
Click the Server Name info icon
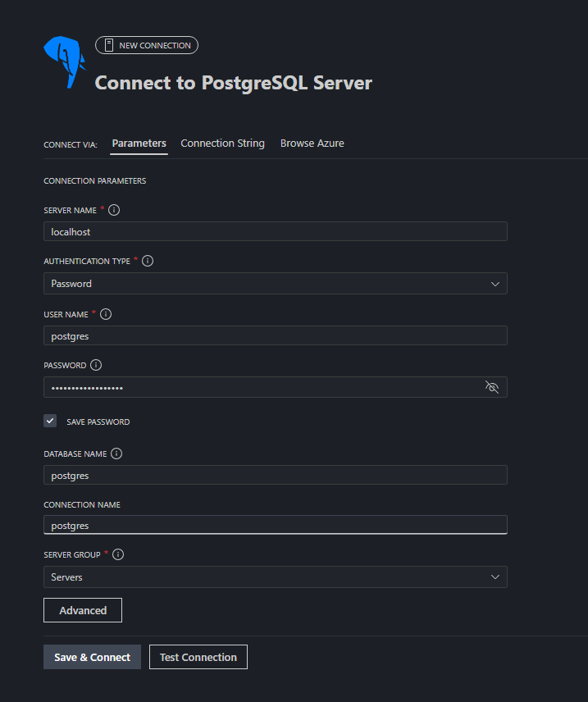pos(114,210)
